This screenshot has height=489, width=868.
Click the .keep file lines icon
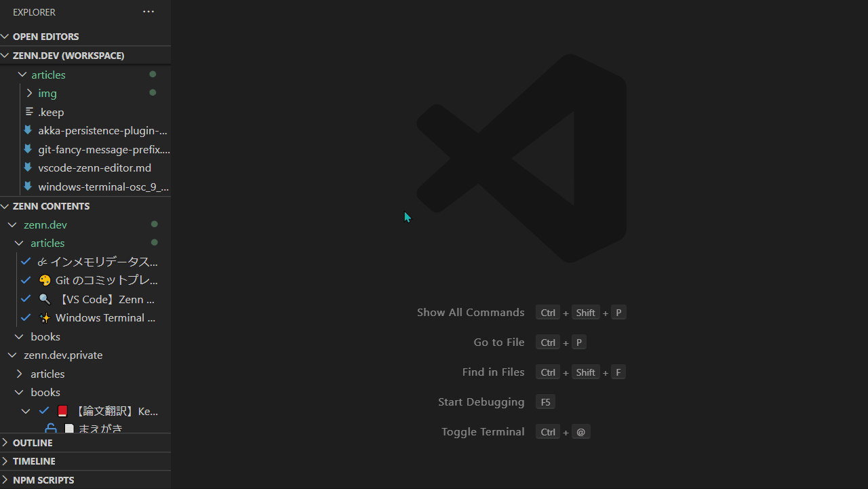29,111
